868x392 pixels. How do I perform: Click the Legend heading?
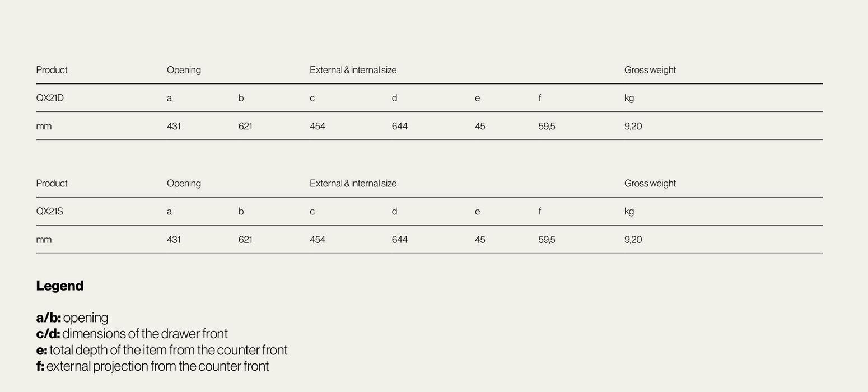[60, 286]
